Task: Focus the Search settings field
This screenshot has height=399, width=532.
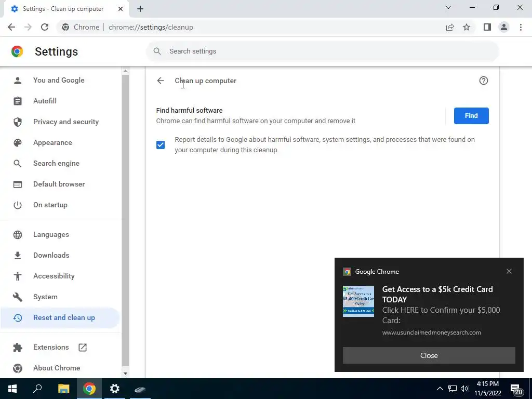Action: (x=322, y=51)
